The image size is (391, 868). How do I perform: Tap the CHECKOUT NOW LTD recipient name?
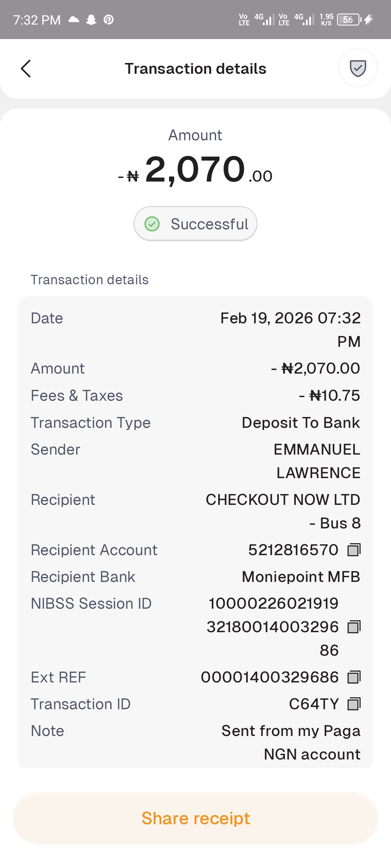pyautogui.click(x=283, y=500)
